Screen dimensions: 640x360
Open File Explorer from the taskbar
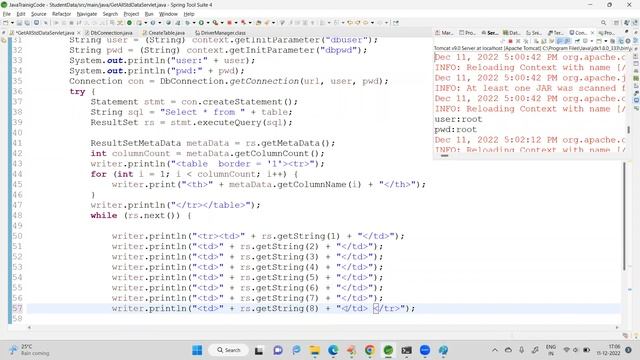coord(315,350)
